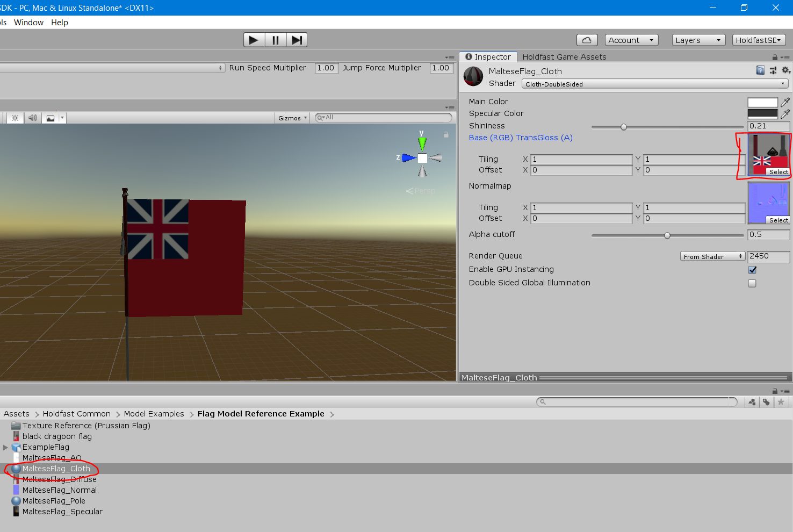Open the Gizmos dropdown
The height and width of the screenshot is (532, 793).
coord(293,118)
